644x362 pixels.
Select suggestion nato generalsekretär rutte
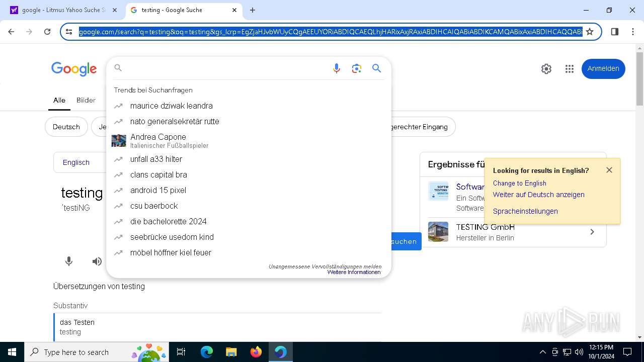249,121
